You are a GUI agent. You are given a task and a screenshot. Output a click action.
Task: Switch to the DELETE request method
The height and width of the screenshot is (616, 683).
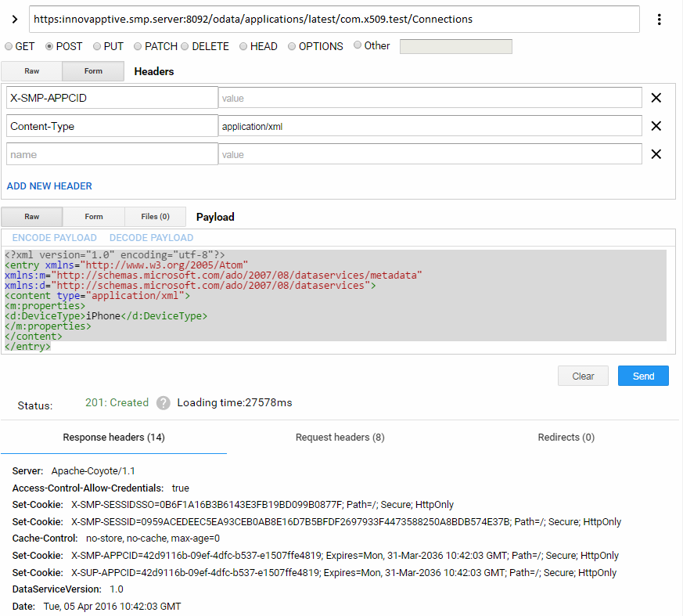(185, 46)
